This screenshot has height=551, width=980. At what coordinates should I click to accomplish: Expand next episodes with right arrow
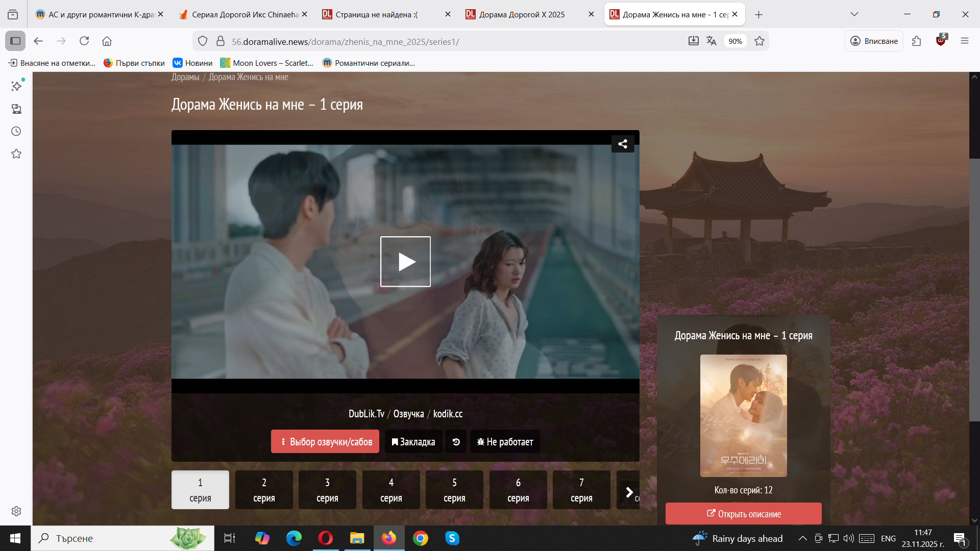pyautogui.click(x=629, y=492)
